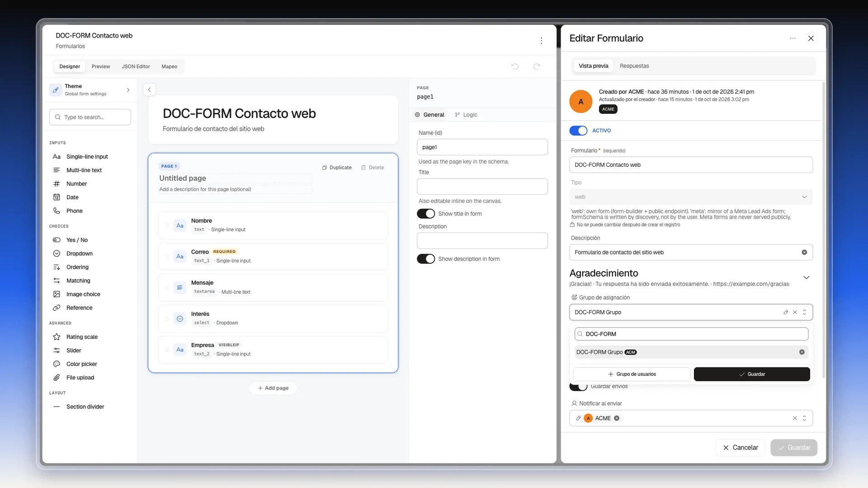The image size is (868, 488).
Task: Click the File upload paperclip icon
Action: pos(57,378)
